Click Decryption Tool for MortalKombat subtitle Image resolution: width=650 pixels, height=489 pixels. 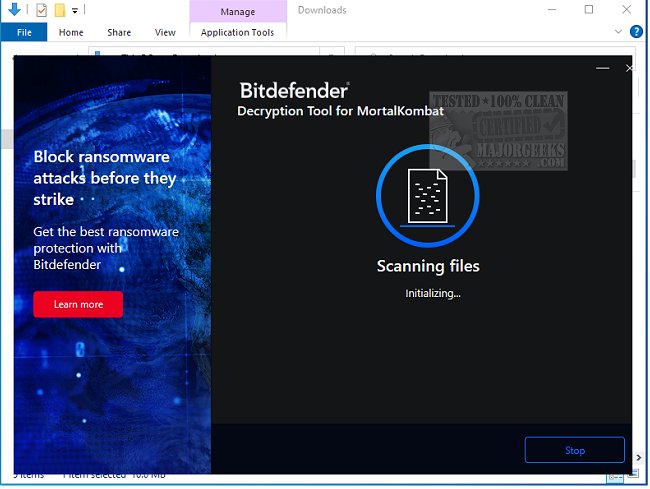pyautogui.click(x=340, y=111)
